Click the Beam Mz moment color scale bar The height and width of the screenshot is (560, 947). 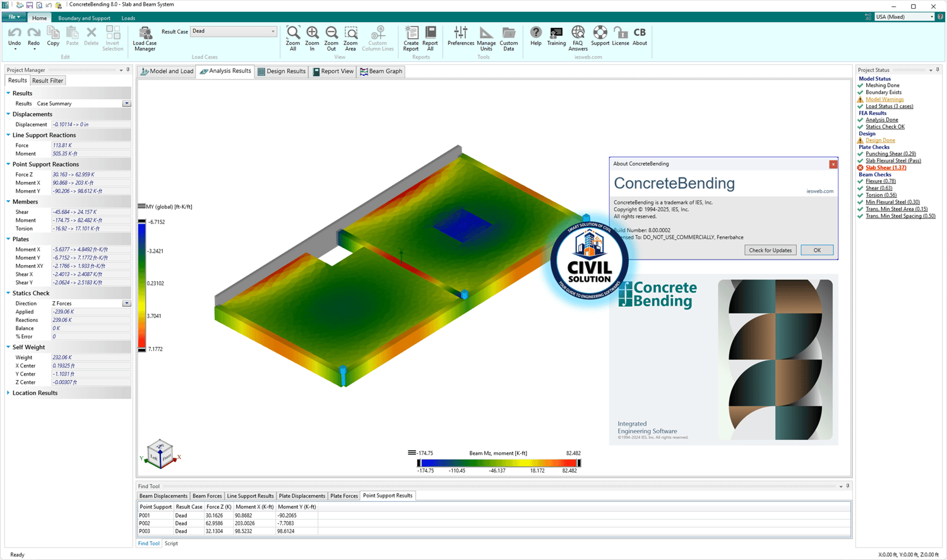499,463
